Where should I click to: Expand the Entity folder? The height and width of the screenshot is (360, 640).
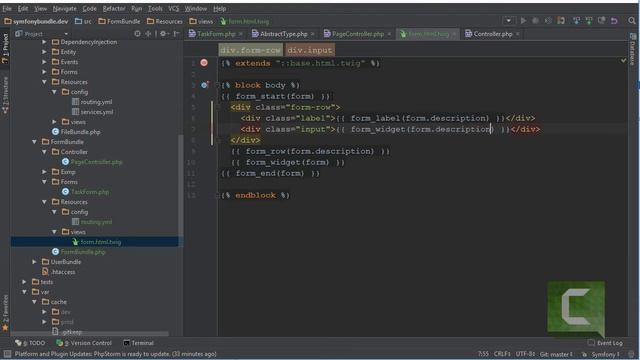(44, 52)
